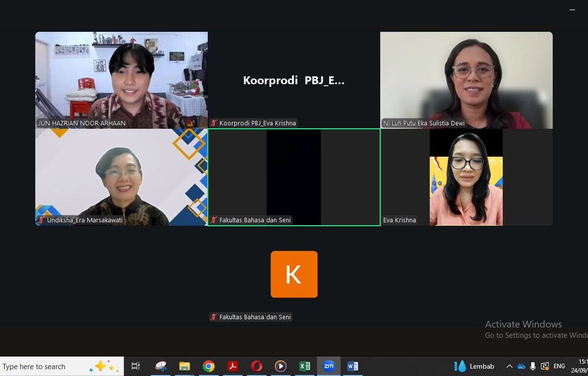This screenshot has height=376, width=588.
Task: Switch to the Word taskbar icon
Action: 352,366
